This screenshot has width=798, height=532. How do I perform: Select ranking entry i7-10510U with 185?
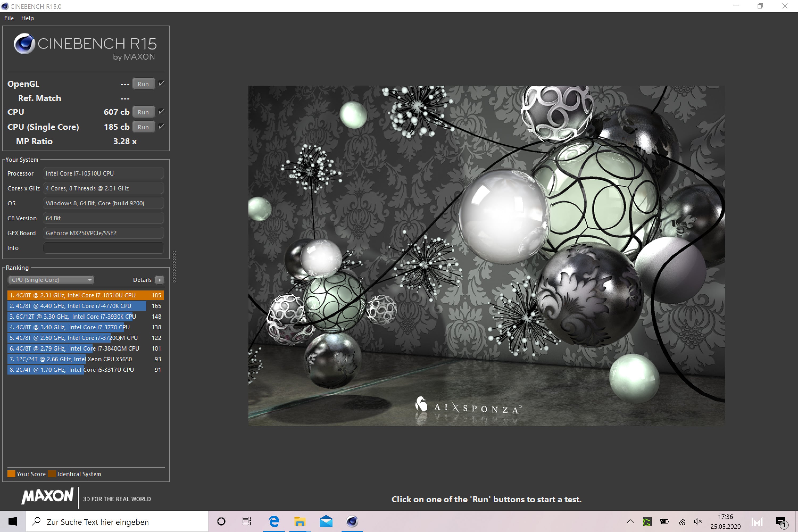[x=85, y=295]
